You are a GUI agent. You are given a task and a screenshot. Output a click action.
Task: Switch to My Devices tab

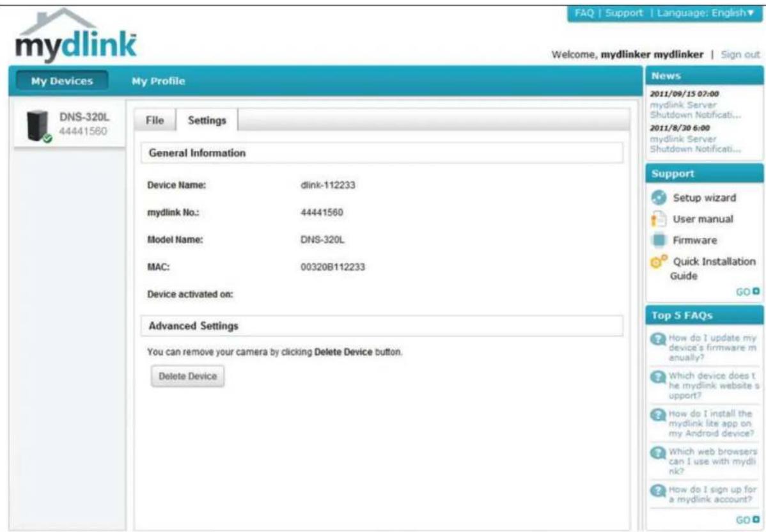point(62,81)
